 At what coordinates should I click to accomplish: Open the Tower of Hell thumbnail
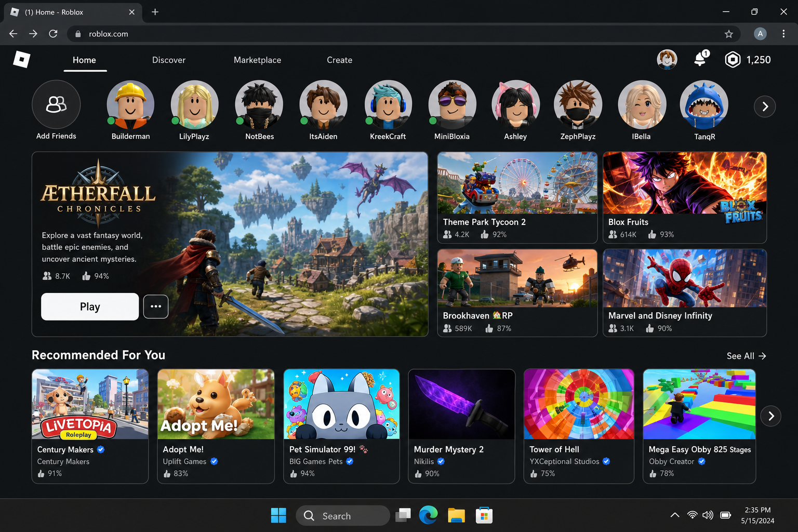click(579, 404)
